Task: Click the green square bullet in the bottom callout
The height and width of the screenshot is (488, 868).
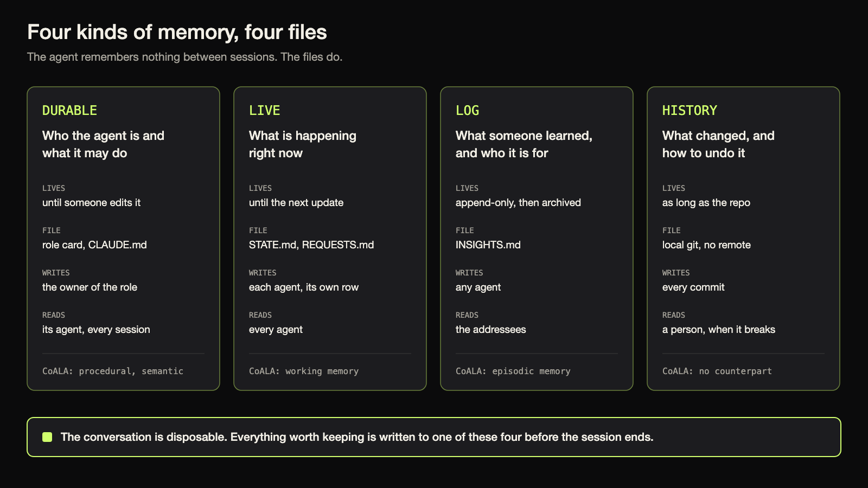Action: [x=47, y=437]
